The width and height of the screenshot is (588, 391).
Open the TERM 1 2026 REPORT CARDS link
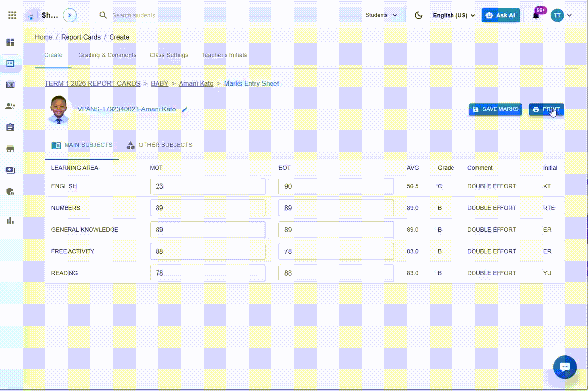92,84
